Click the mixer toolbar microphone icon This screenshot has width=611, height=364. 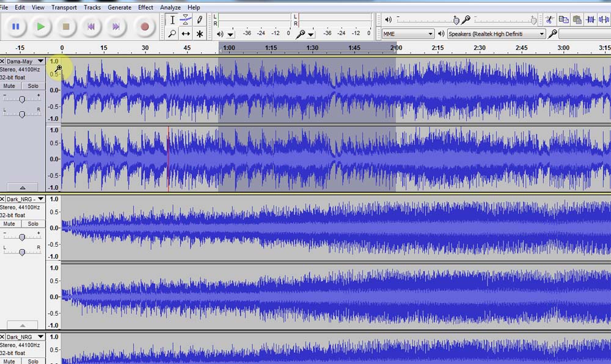(x=466, y=20)
